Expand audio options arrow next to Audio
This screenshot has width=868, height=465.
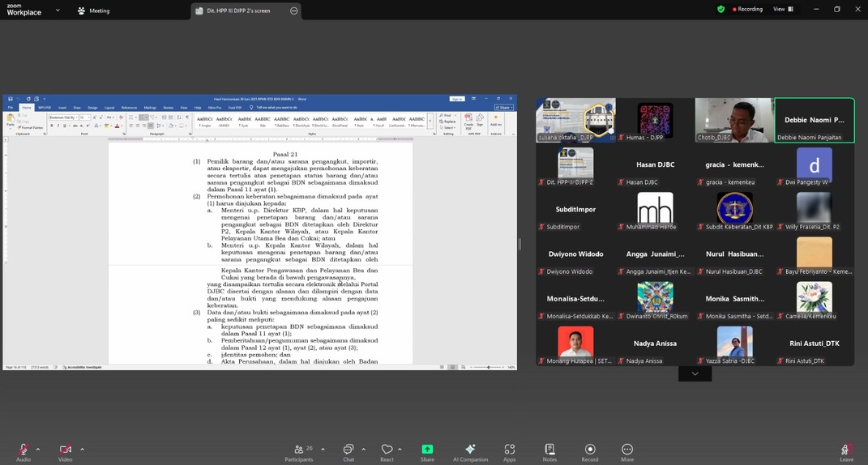tap(37, 449)
